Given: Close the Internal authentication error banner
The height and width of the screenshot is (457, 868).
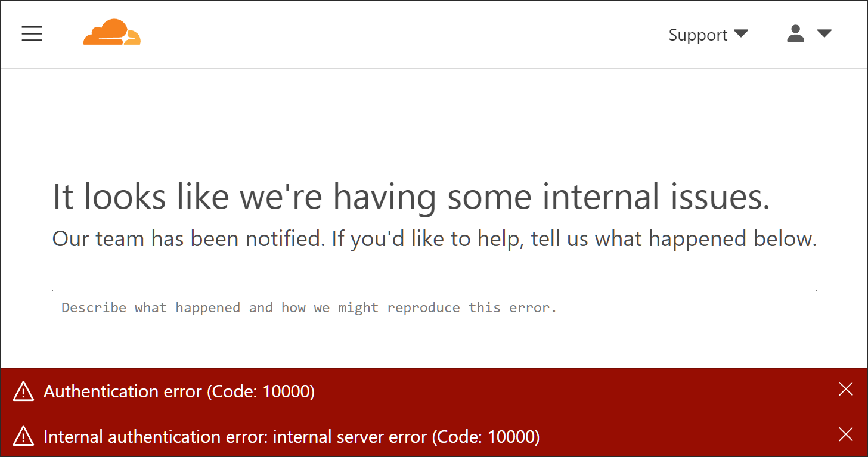Looking at the screenshot, I should pyautogui.click(x=845, y=435).
